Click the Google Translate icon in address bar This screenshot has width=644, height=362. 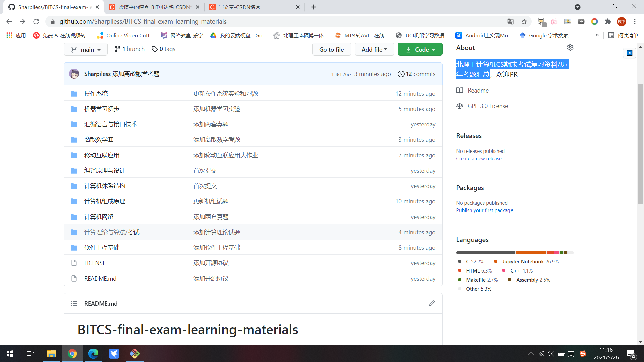click(x=511, y=21)
